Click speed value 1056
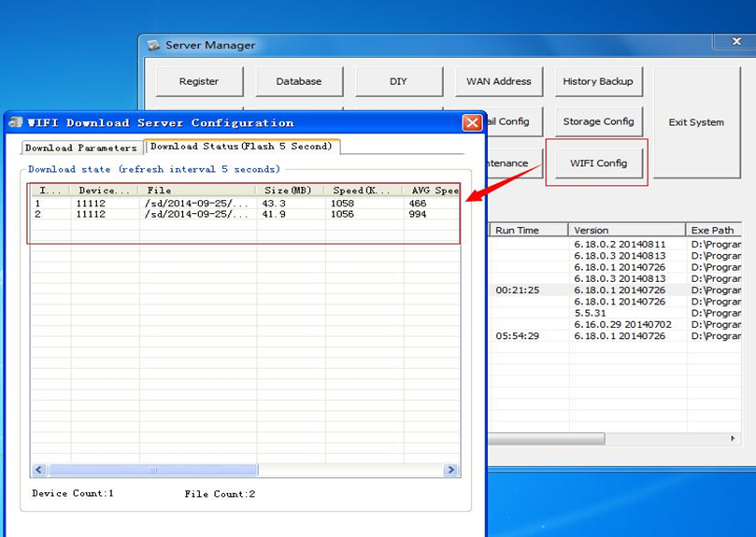 click(x=342, y=214)
